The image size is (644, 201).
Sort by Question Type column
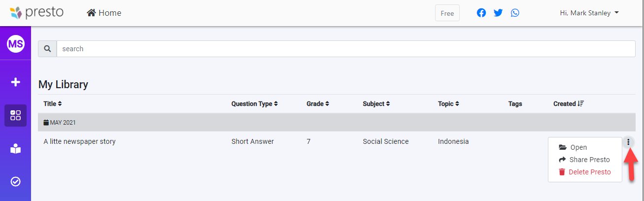[x=255, y=104]
